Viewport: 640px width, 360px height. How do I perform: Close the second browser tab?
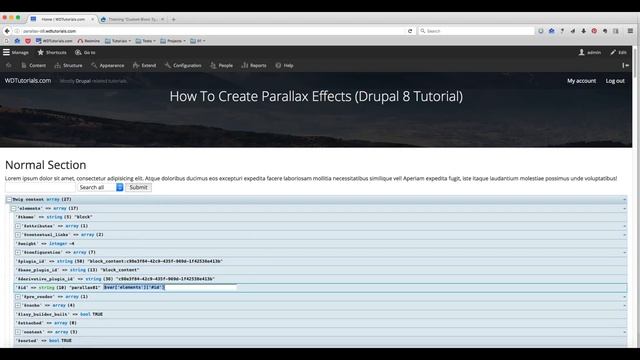tap(162, 19)
